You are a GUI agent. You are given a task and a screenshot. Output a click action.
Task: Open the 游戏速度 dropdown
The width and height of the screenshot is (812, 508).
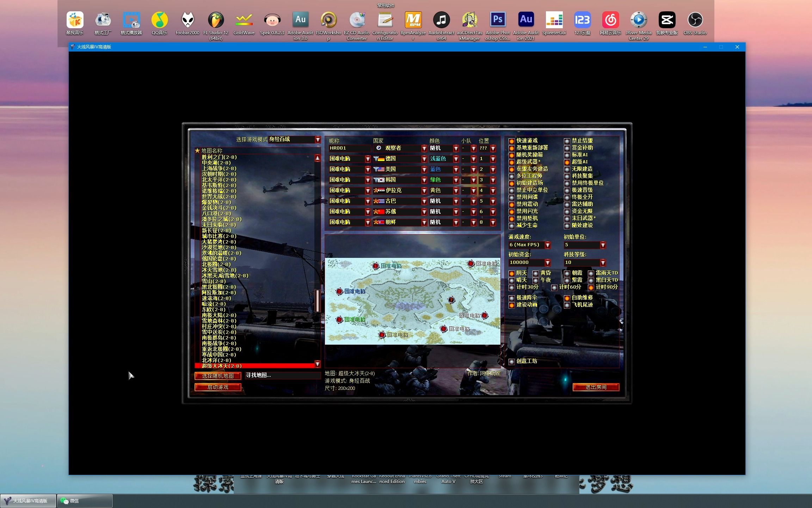click(547, 245)
